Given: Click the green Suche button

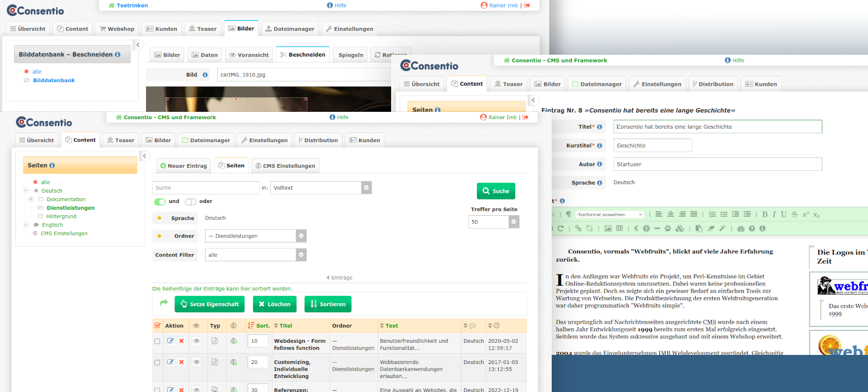Looking at the screenshot, I should pos(496,191).
